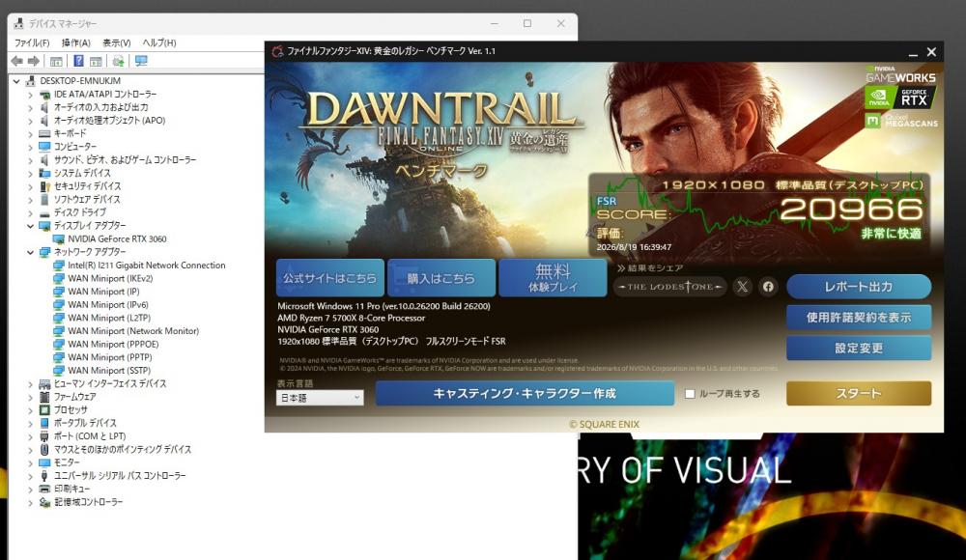Click the セキュリティ デバイス category icon

tap(44, 186)
